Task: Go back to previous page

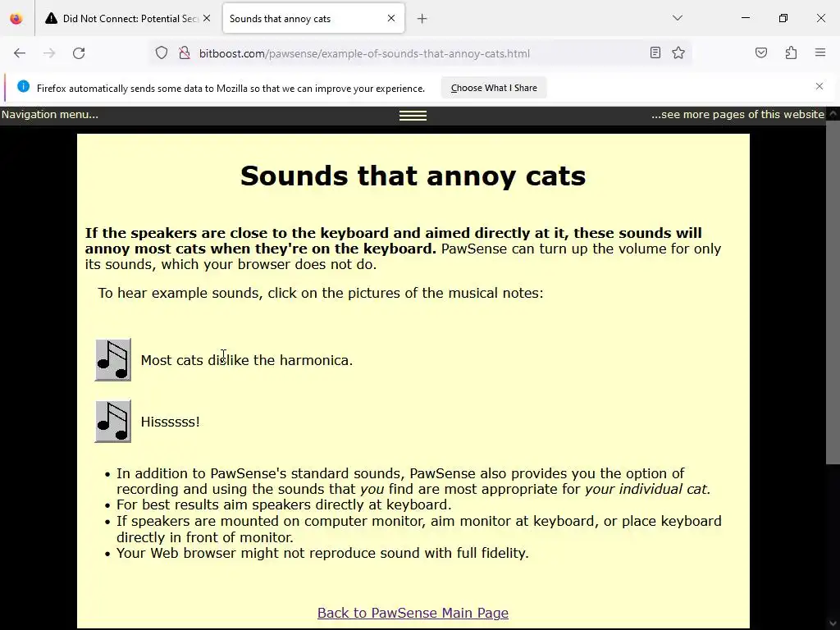Action: click(x=20, y=53)
